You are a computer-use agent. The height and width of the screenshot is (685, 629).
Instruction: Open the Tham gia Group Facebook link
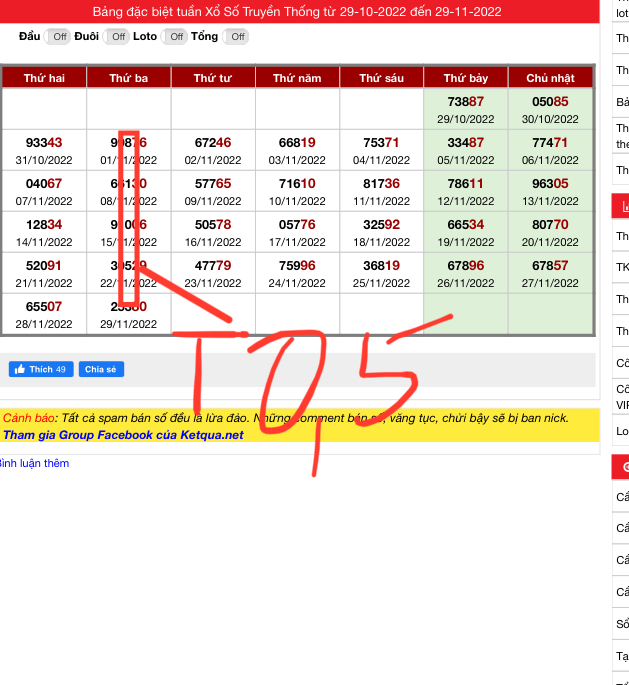[x=123, y=435]
